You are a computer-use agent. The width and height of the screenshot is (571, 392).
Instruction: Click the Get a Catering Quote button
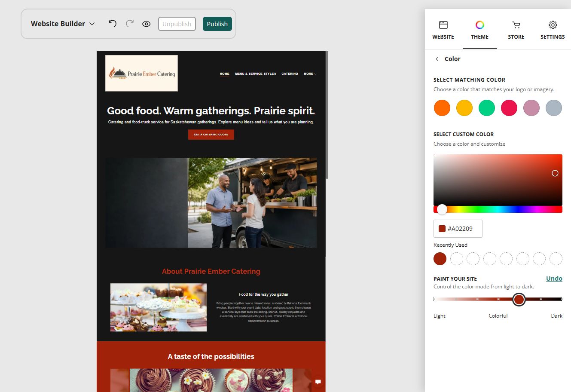point(211,135)
